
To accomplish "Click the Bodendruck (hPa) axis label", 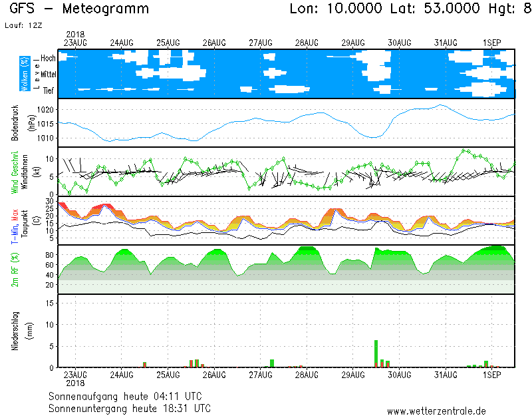I will point(21,123).
